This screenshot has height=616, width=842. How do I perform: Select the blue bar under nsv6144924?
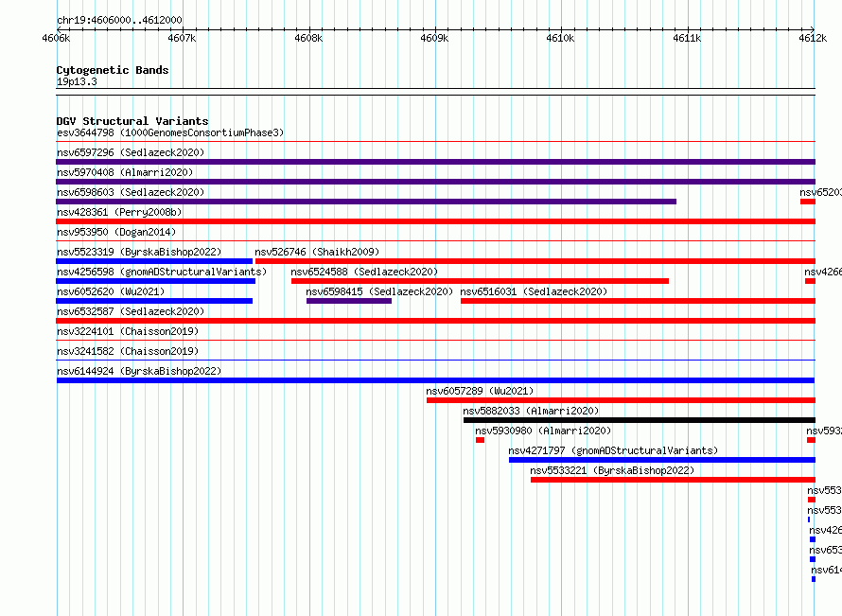[x=435, y=380]
